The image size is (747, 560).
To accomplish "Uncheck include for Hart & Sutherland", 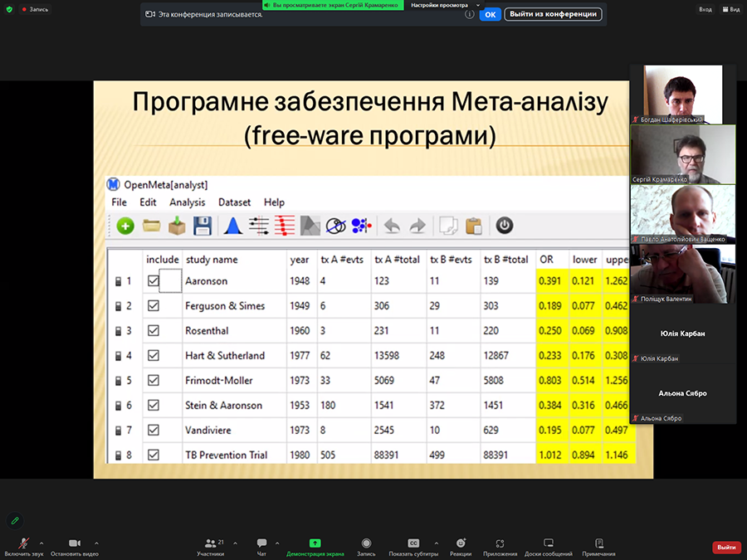I will pos(153,355).
